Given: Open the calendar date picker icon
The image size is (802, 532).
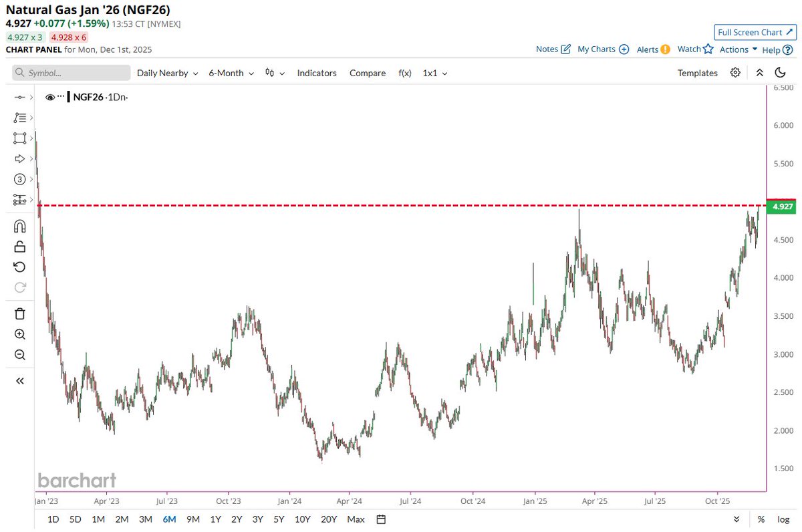Looking at the screenshot, I should tap(380, 519).
